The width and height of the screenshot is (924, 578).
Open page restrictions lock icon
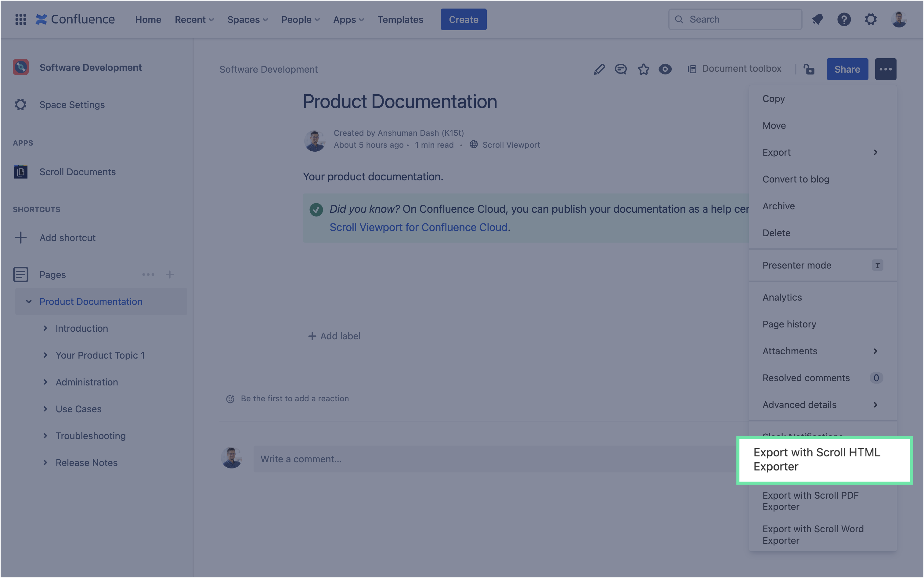(x=809, y=69)
